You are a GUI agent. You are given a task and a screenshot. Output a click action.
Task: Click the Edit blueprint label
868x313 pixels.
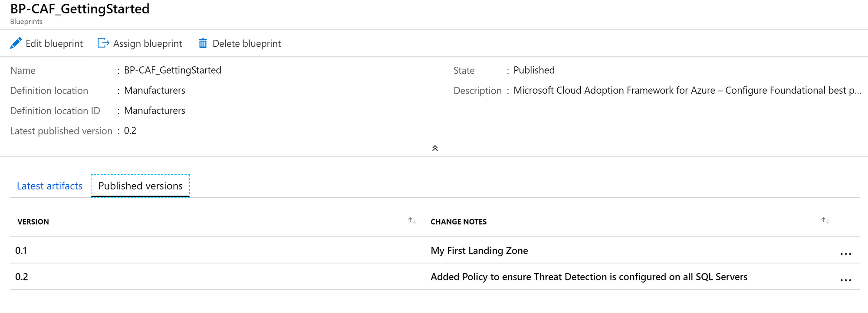[54, 43]
